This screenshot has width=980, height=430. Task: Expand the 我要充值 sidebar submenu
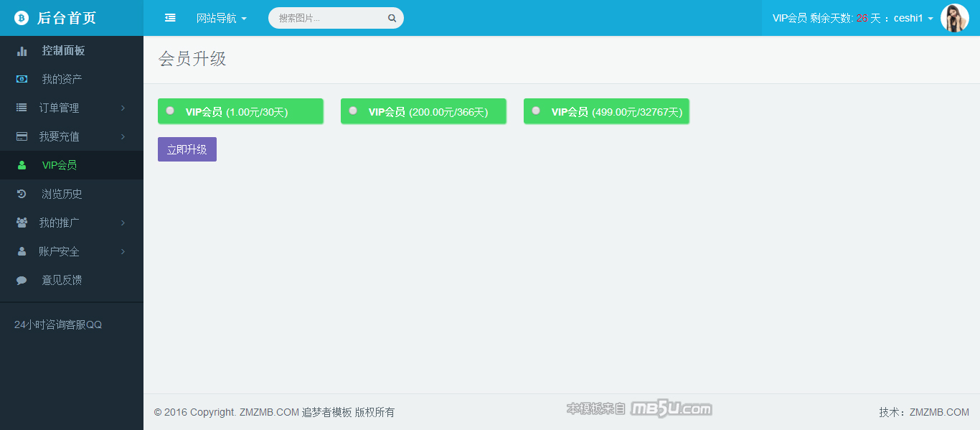[71, 136]
